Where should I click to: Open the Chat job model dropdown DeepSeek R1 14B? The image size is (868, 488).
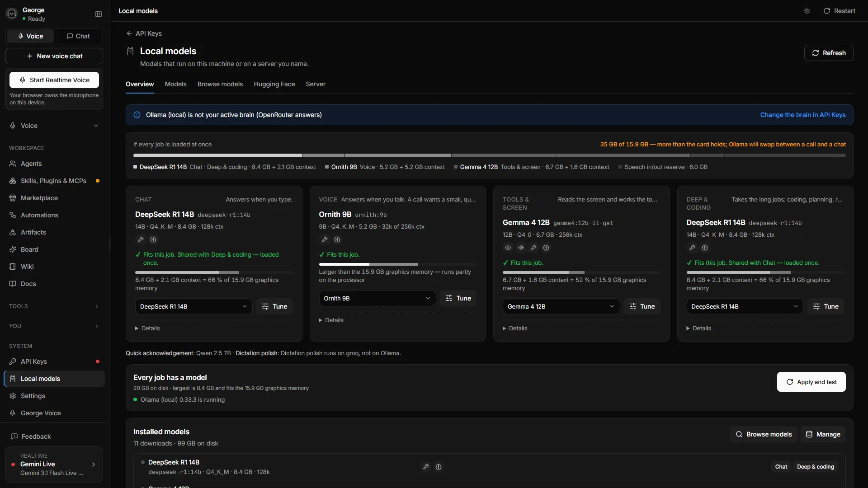click(x=193, y=306)
